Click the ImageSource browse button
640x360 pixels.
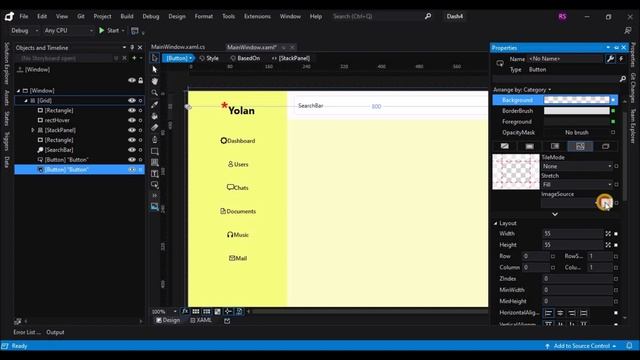coord(605,202)
